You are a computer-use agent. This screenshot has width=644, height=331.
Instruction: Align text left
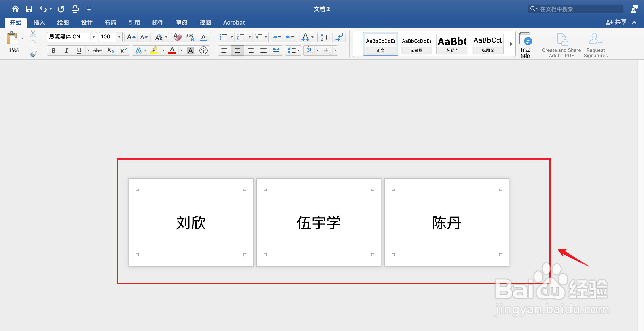click(225, 51)
